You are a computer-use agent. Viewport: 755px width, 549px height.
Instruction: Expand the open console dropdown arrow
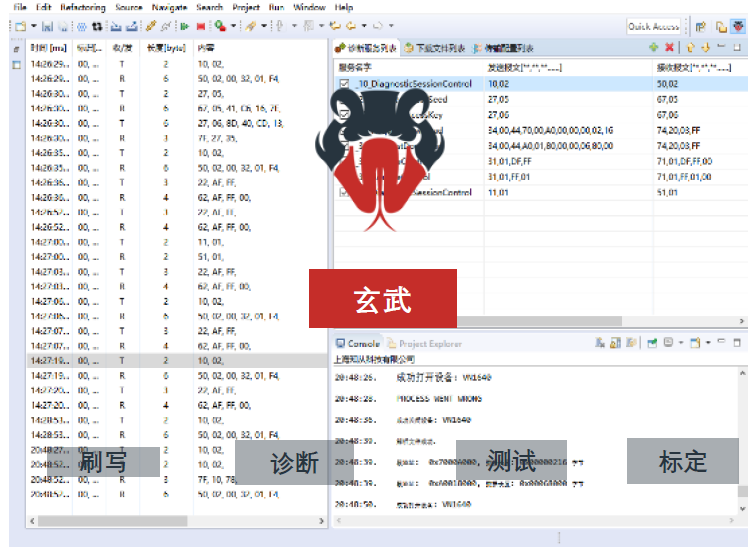pos(708,343)
